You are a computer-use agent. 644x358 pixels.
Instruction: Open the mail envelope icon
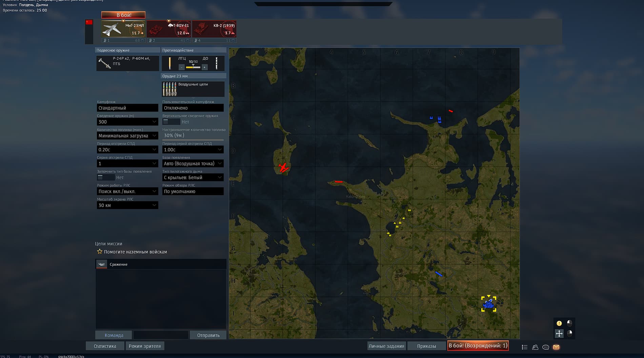tap(556, 347)
